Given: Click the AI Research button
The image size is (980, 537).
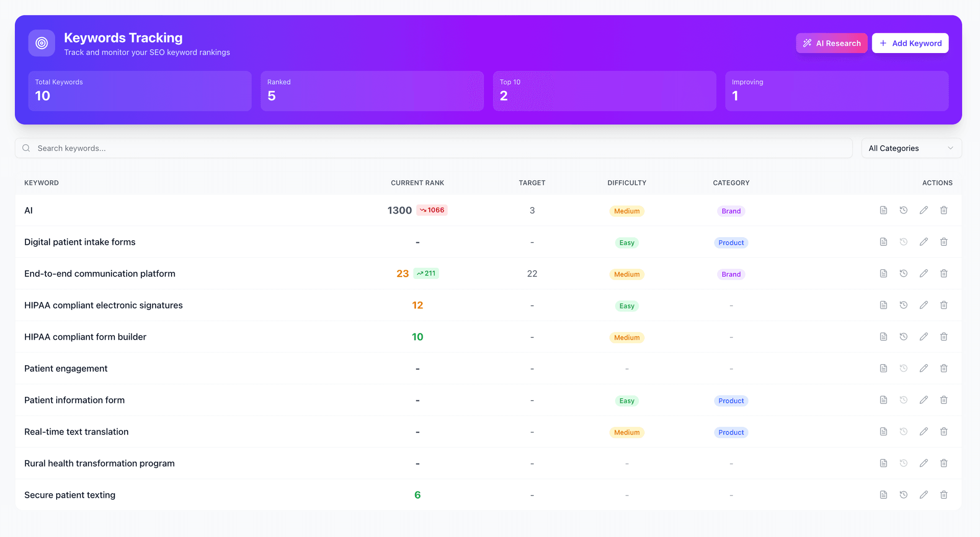Looking at the screenshot, I should click(831, 43).
